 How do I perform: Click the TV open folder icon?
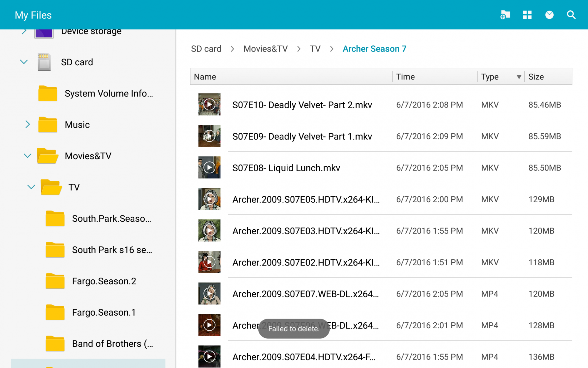click(x=51, y=187)
